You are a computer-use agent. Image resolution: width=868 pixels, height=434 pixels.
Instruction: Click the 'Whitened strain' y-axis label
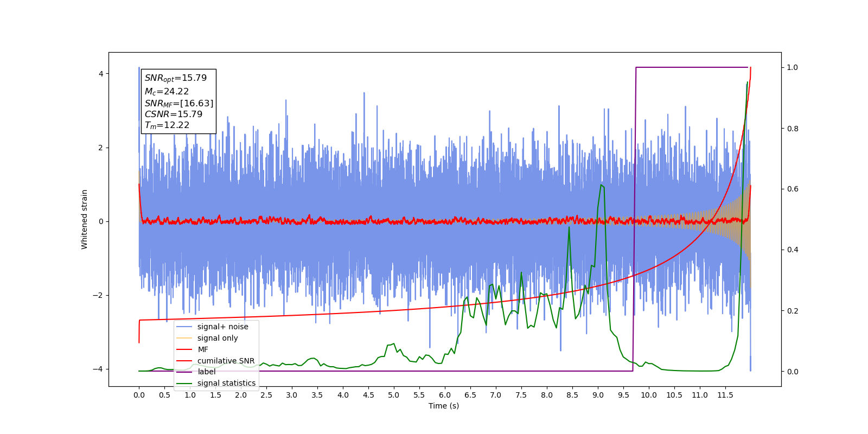(84, 219)
